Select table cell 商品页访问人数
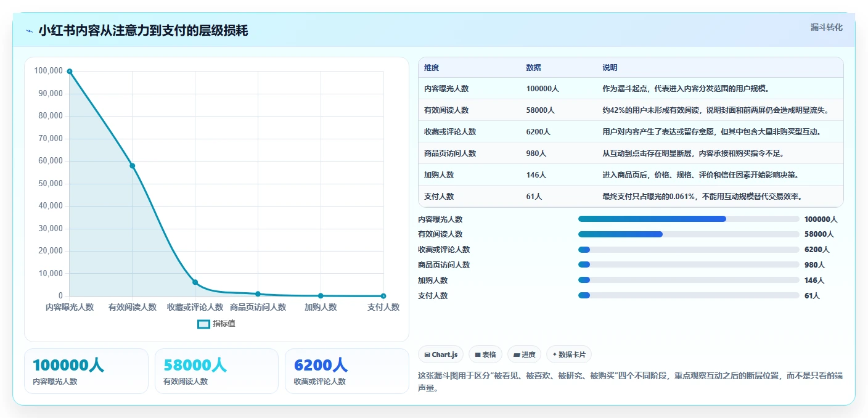868x418 pixels. pos(450,154)
